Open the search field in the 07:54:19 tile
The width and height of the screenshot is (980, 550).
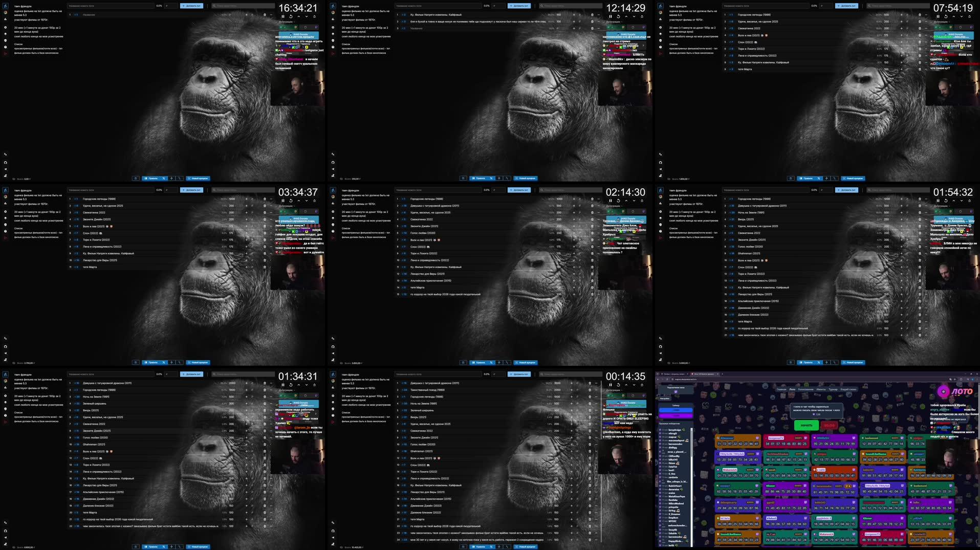coord(898,6)
